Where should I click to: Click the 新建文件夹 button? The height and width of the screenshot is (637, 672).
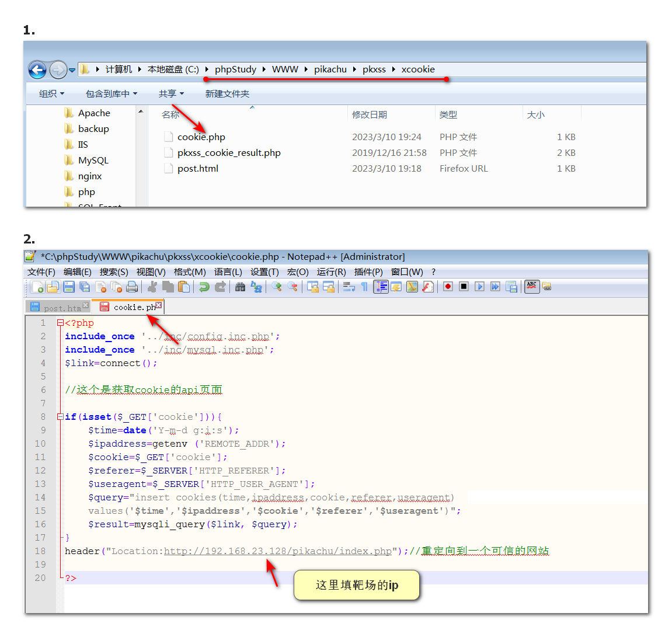(227, 94)
